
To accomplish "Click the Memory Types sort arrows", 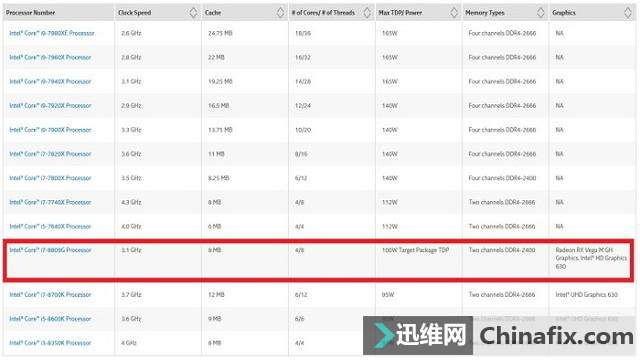I will click(541, 13).
